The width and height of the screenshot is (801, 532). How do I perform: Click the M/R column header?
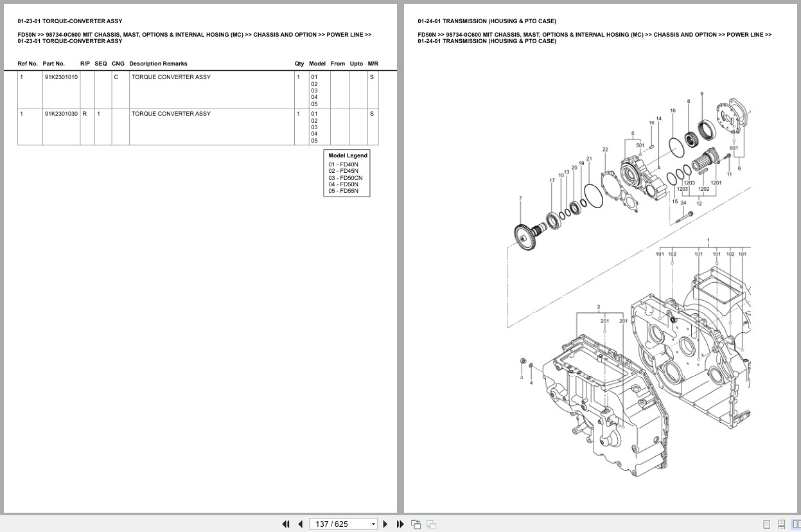pos(373,64)
